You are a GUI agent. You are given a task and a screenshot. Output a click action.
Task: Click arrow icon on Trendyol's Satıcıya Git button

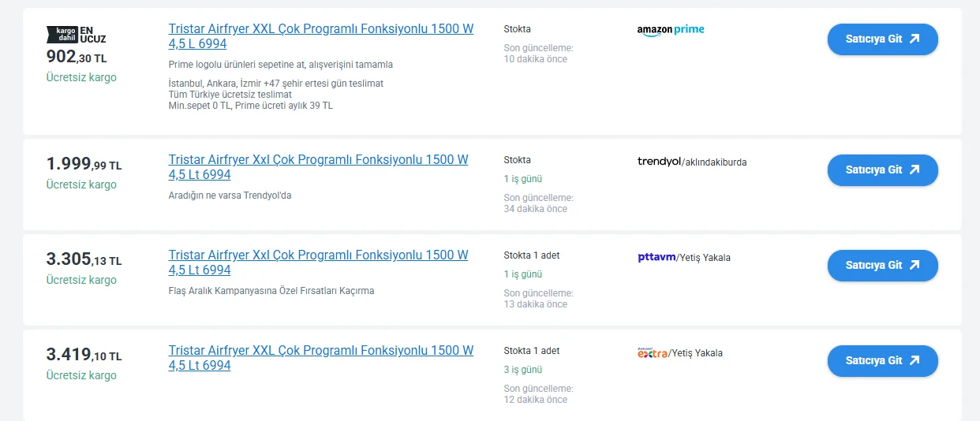click(x=915, y=170)
